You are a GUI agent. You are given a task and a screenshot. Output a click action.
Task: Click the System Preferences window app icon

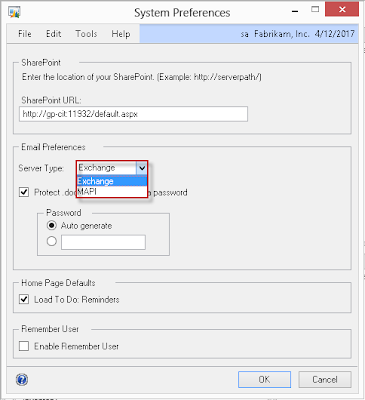point(15,12)
